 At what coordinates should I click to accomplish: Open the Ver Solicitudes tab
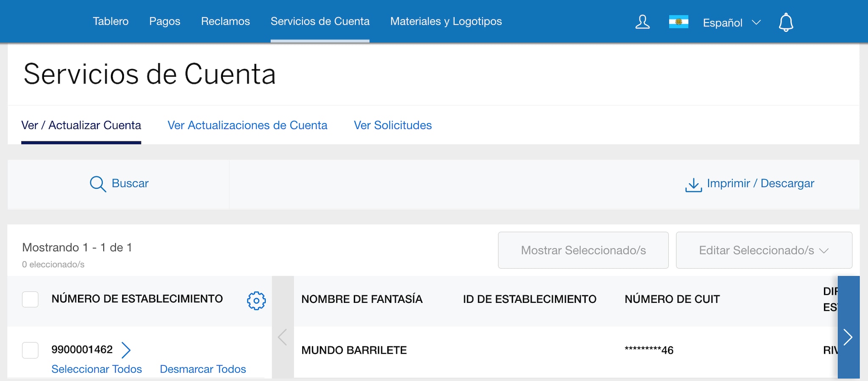tap(392, 125)
